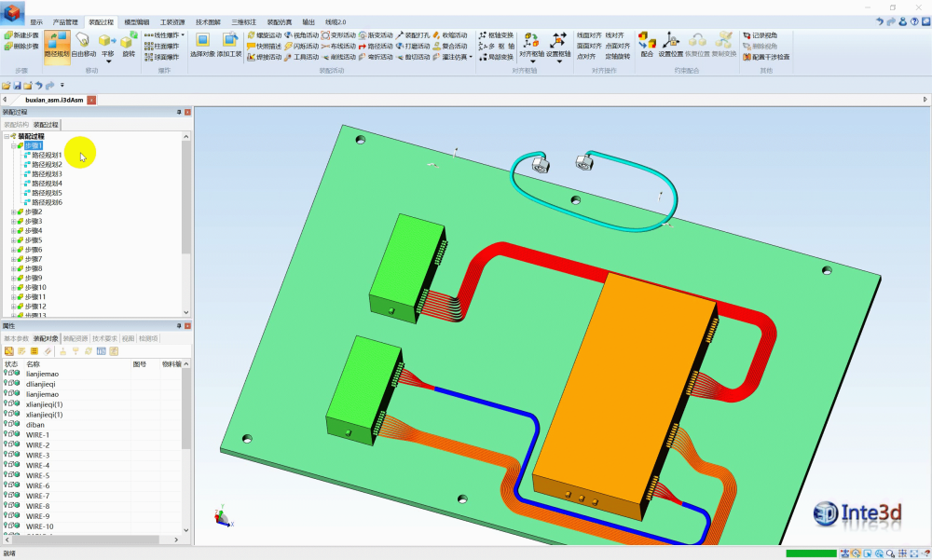Toggle the lightbulb visibility for WIRE-8
The image size is (932, 560).
(x=6, y=505)
